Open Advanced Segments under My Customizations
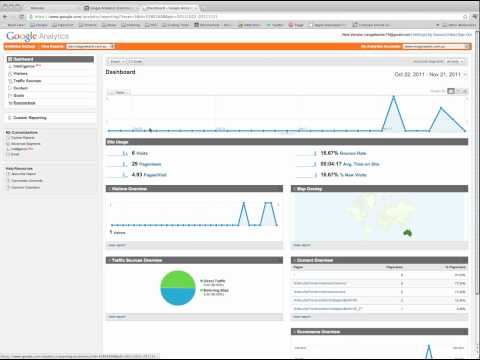The width and height of the screenshot is (480, 360). 26,144
